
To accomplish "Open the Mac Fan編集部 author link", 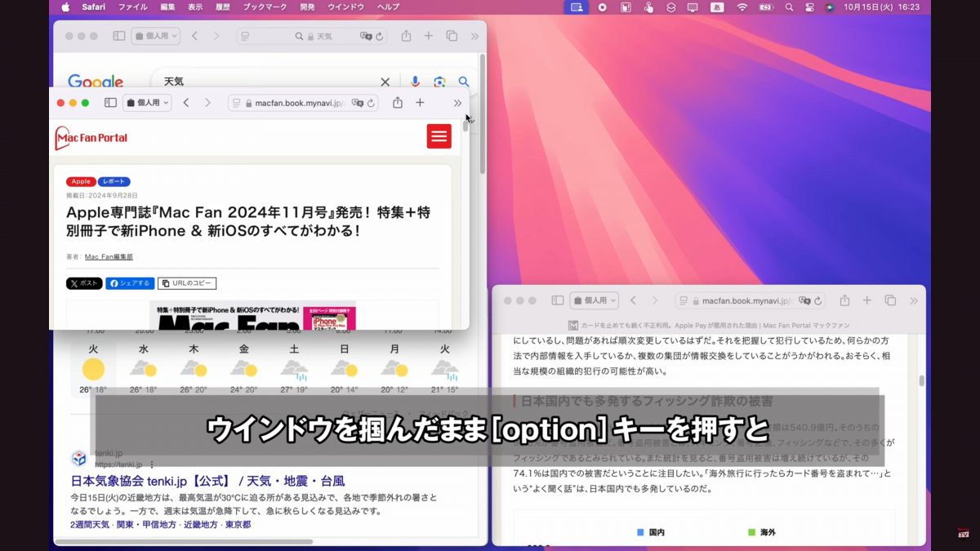I will pyautogui.click(x=109, y=256).
